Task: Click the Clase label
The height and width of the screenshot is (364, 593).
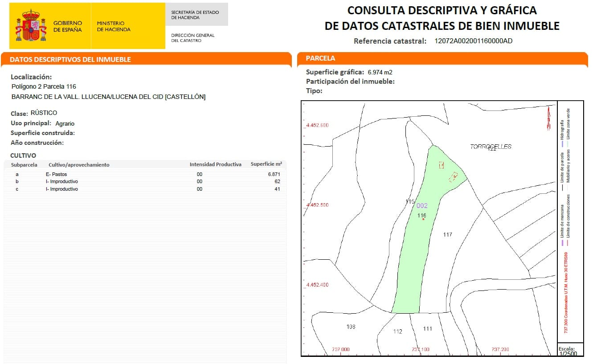Action: tap(20, 114)
